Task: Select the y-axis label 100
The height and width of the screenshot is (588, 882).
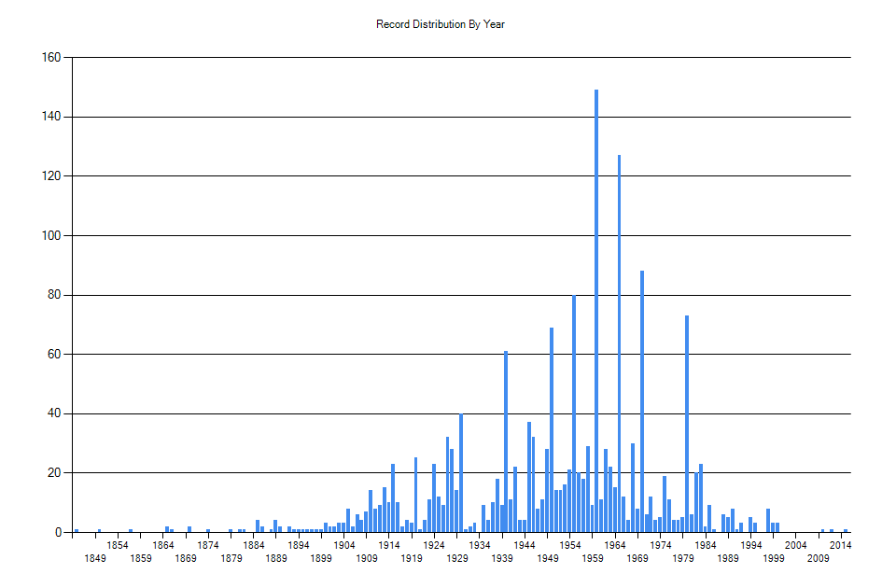Action: (x=50, y=236)
